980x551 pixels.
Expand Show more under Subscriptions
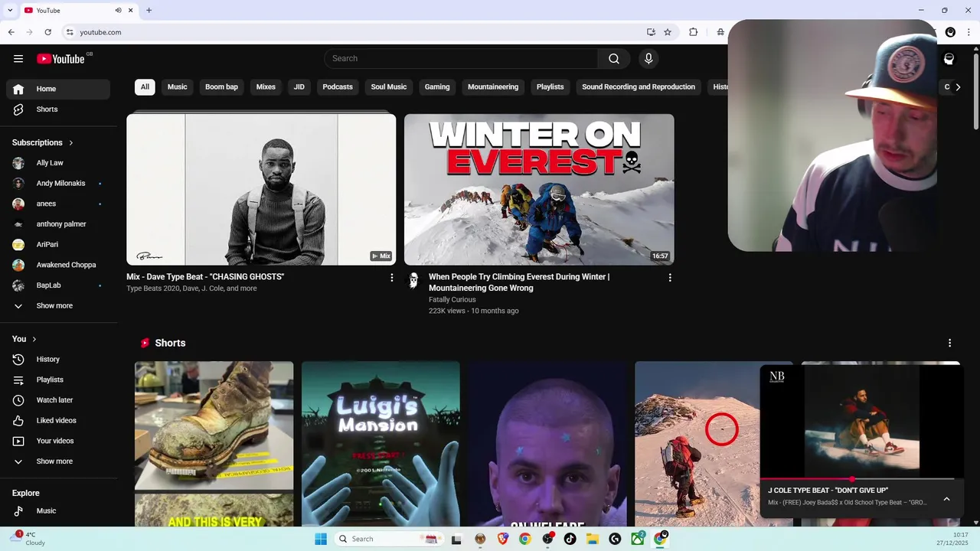click(58, 306)
